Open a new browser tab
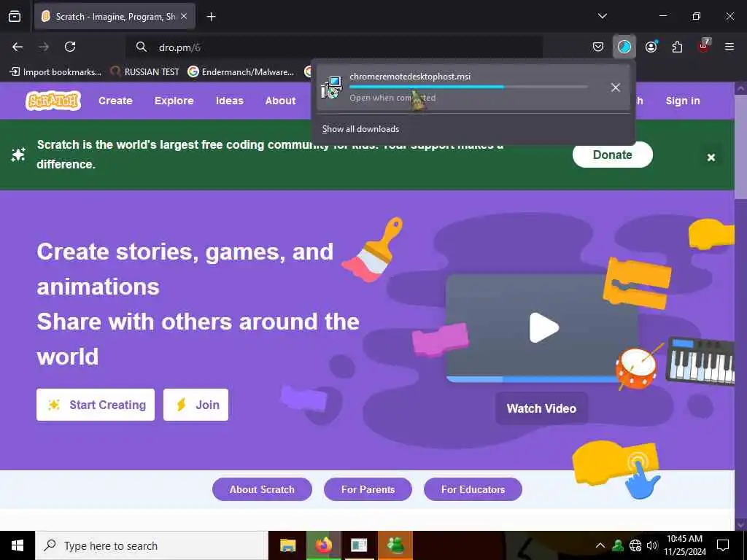 click(211, 17)
